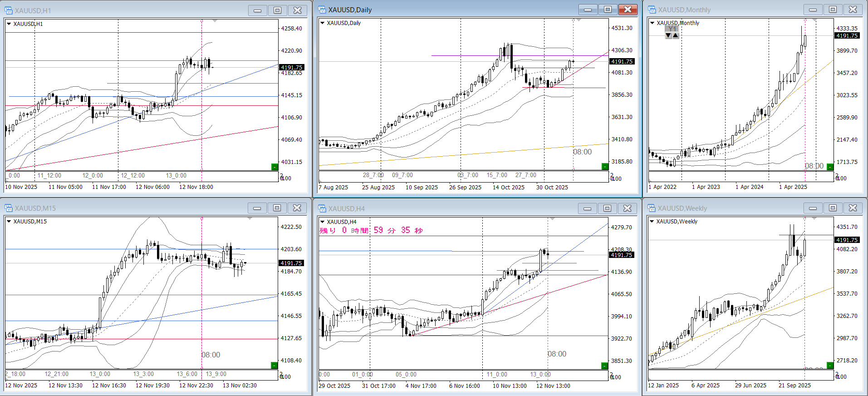Click the XAUUSD,Monthly window title icon
Screen dimensions: 868x396
652,10
